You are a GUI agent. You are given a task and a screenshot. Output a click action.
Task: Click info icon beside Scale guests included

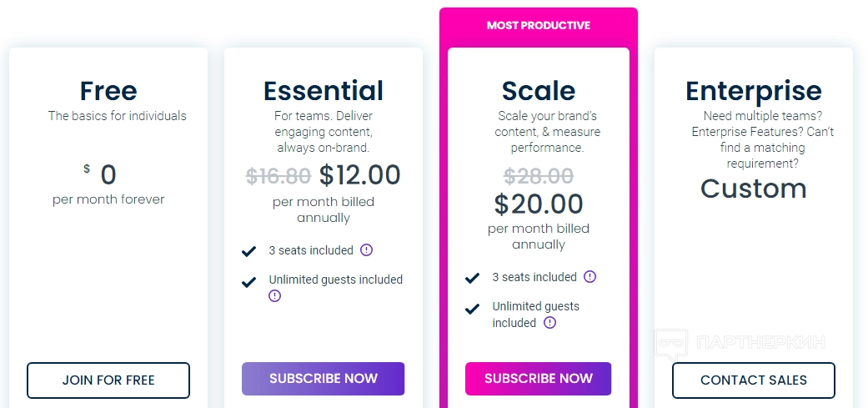pos(549,323)
